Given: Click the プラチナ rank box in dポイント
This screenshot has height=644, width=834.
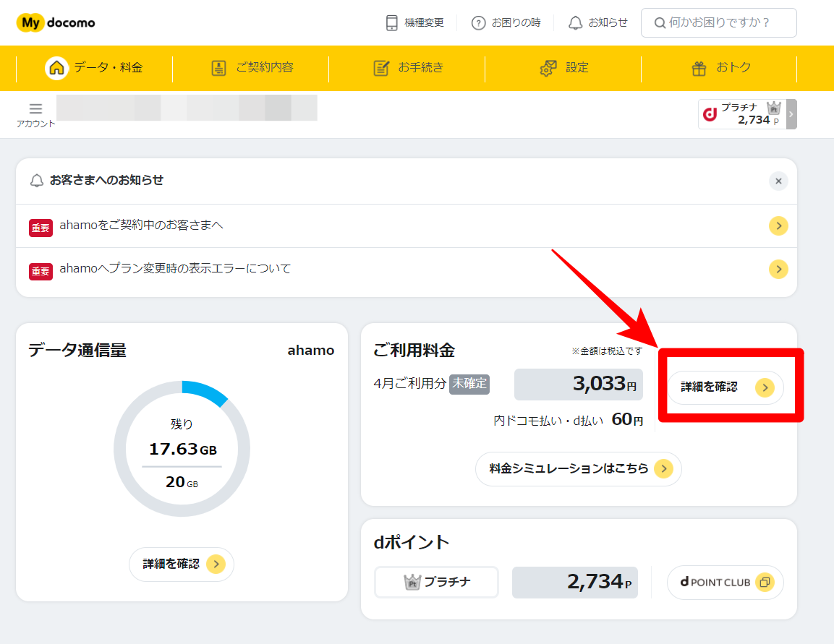Looking at the screenshot, I should 436,583.
